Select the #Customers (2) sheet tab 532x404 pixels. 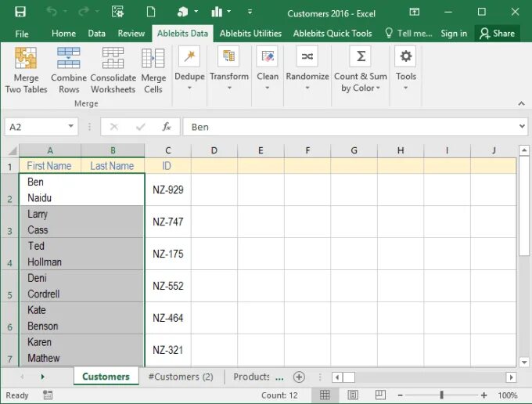tap(181, 377)
